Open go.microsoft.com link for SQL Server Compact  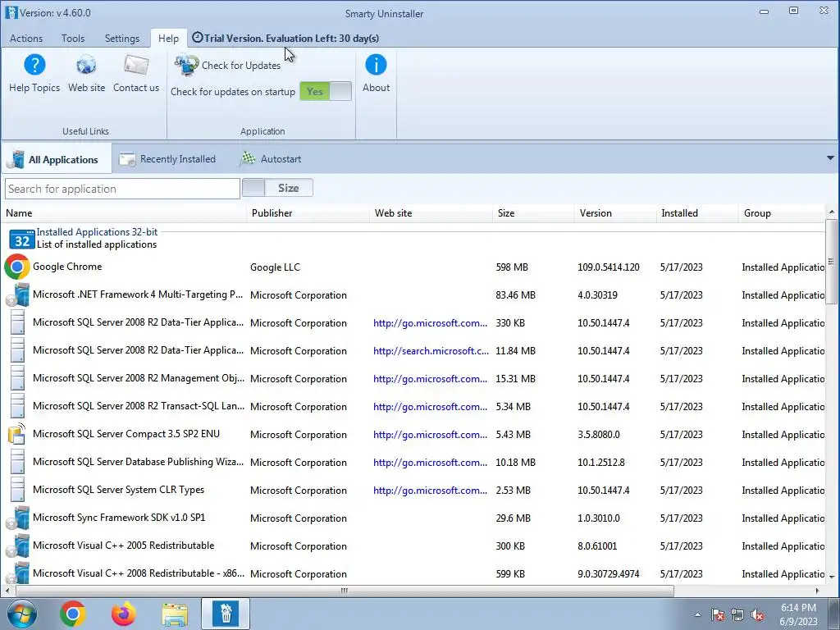430,435
